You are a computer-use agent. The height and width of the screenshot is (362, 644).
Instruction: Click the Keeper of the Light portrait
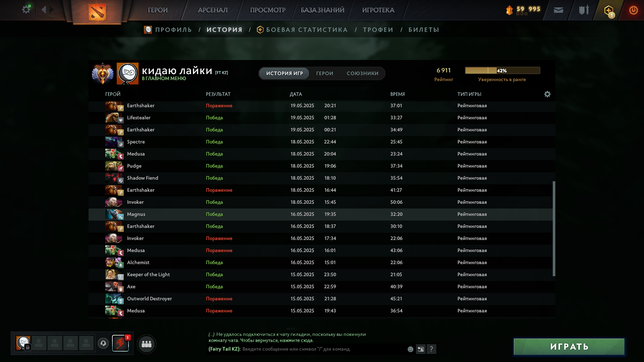tap(114, 275)
